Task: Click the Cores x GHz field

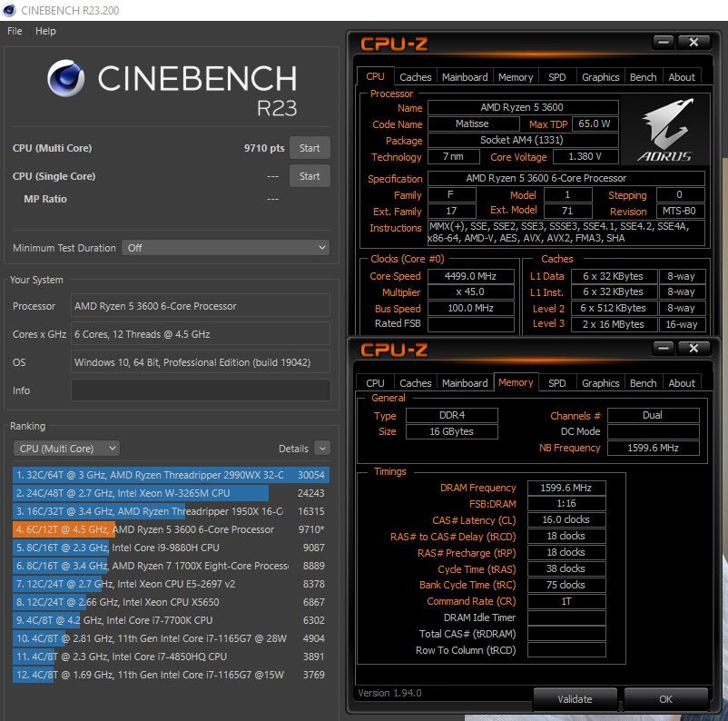Action: pos(201,334)
